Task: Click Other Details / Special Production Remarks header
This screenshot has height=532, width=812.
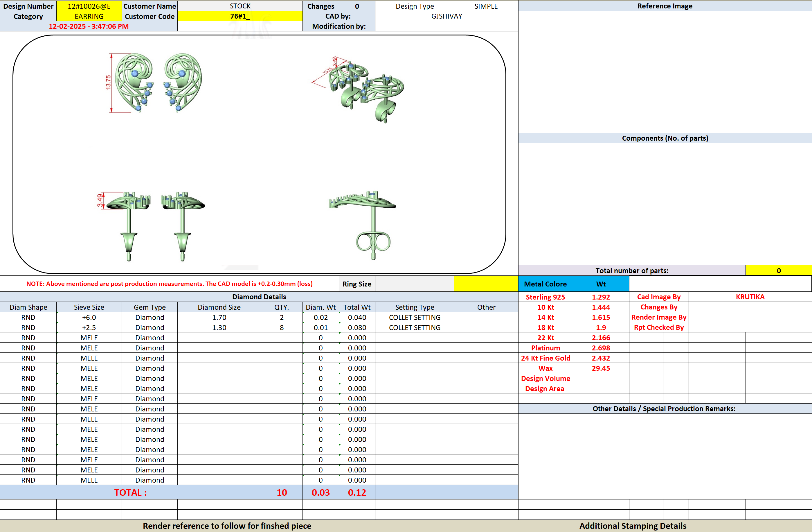Action: click(x=665, y=409)
